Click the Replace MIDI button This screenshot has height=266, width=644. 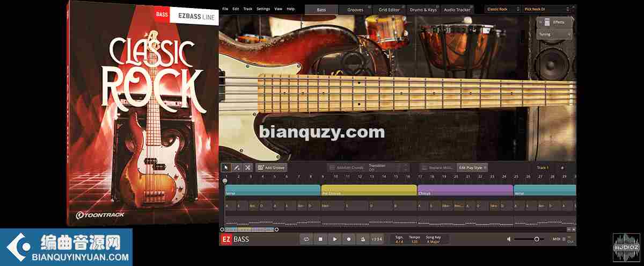[437, 168]
